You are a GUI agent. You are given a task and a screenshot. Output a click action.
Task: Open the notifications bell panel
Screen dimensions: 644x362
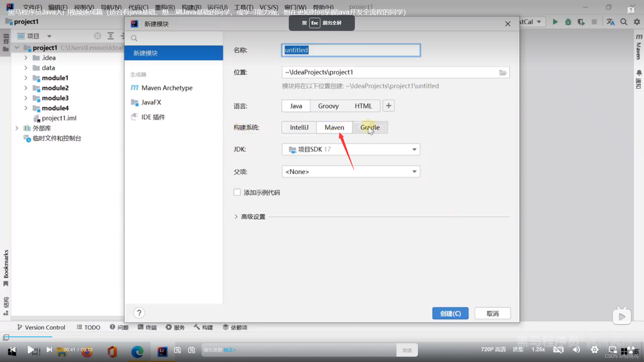coord(639,79)
